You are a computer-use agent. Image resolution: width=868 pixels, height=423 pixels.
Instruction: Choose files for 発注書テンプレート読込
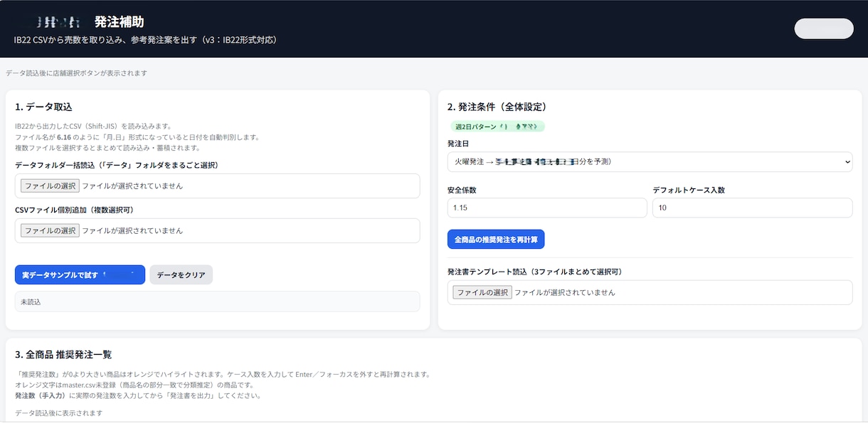(482, 292)
